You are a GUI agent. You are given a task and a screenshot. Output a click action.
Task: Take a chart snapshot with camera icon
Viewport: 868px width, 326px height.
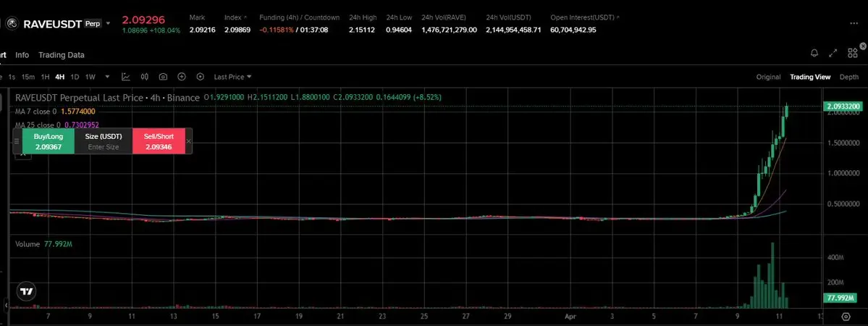click(x=163, y=77)
